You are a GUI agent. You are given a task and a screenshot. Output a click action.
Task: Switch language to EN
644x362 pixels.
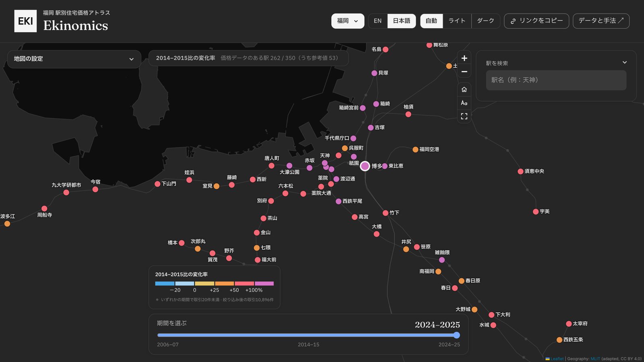tap(378, 21)
